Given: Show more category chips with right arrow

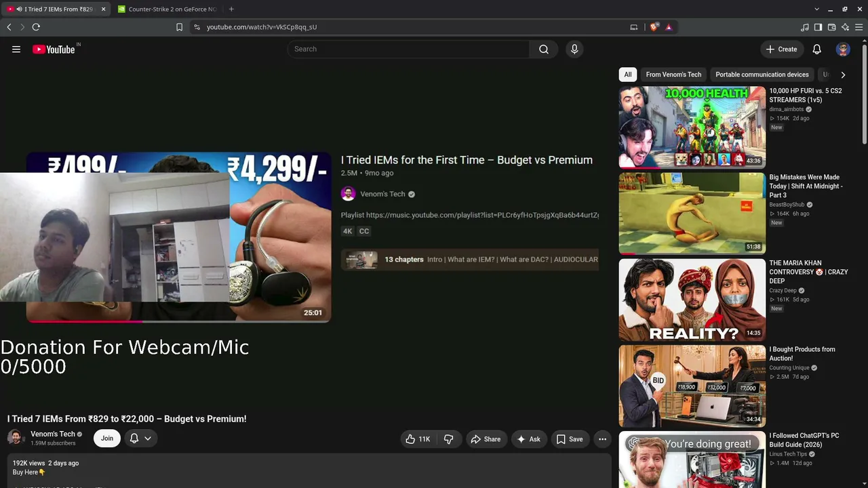Looking at the screenshot, I should pos(843,75).
